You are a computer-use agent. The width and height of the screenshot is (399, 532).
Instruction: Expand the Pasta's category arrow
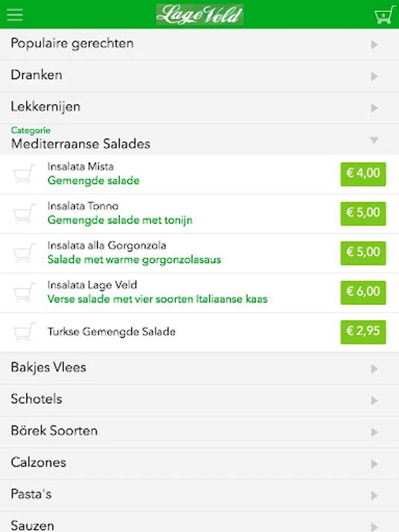pos(374,495)
